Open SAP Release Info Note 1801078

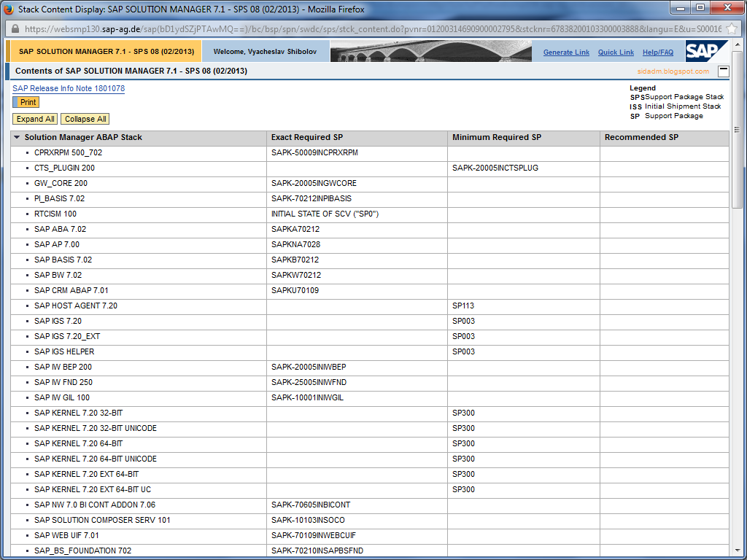[68, 88]
